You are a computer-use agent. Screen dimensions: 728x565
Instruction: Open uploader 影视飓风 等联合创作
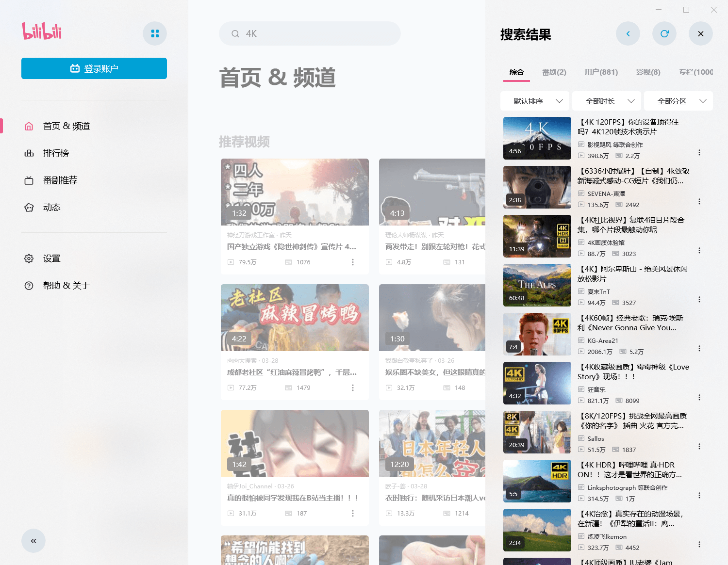(615, 145)
